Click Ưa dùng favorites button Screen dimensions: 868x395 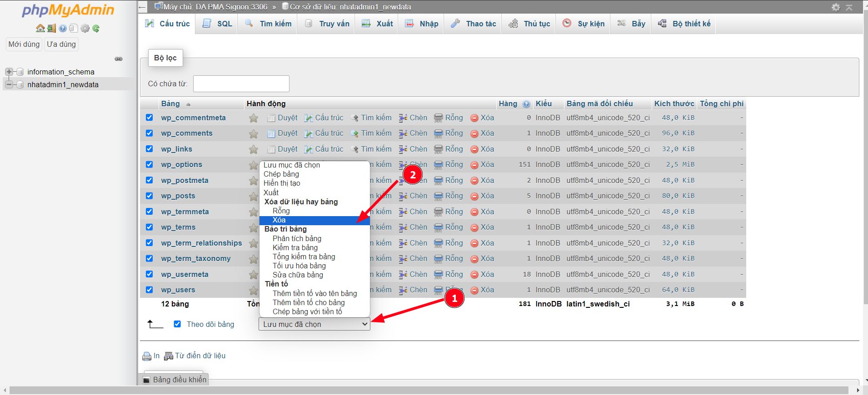pyautogui.click(x=61, y=44)
